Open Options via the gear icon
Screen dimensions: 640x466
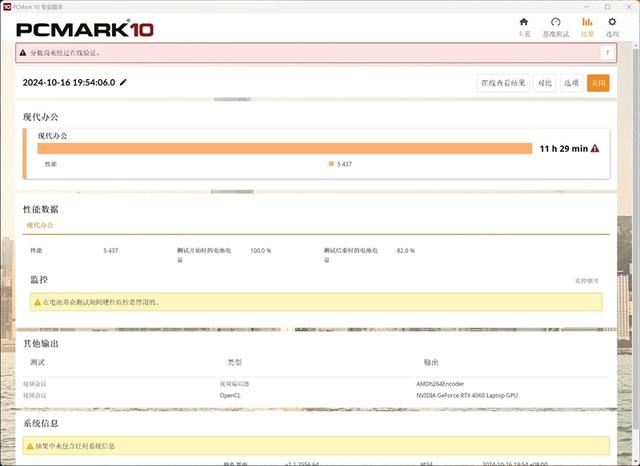[x=612, y=22]
